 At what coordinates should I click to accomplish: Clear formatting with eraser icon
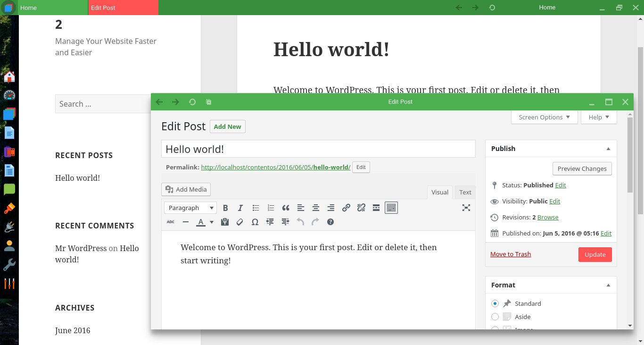pyautogui.click(x=240, y=222)
